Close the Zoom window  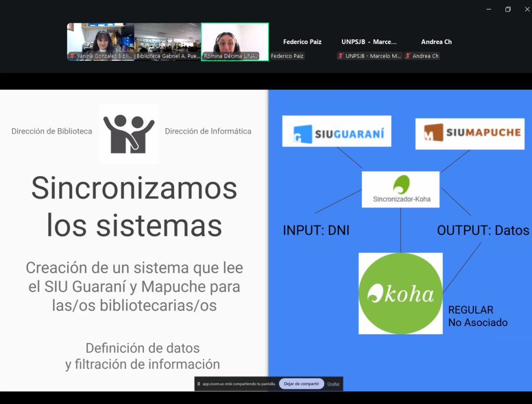(527, 9)
